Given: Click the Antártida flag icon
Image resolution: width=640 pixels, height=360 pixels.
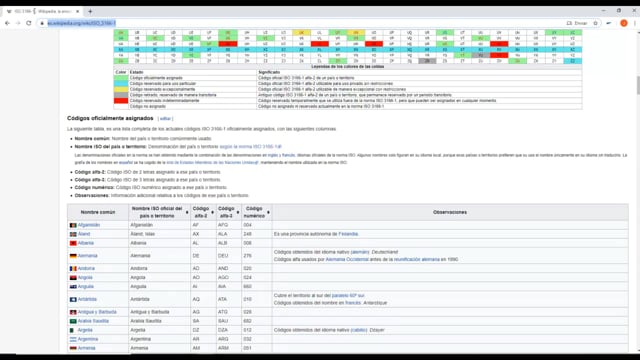Looking at the screenshot, I should coord(73,299).
